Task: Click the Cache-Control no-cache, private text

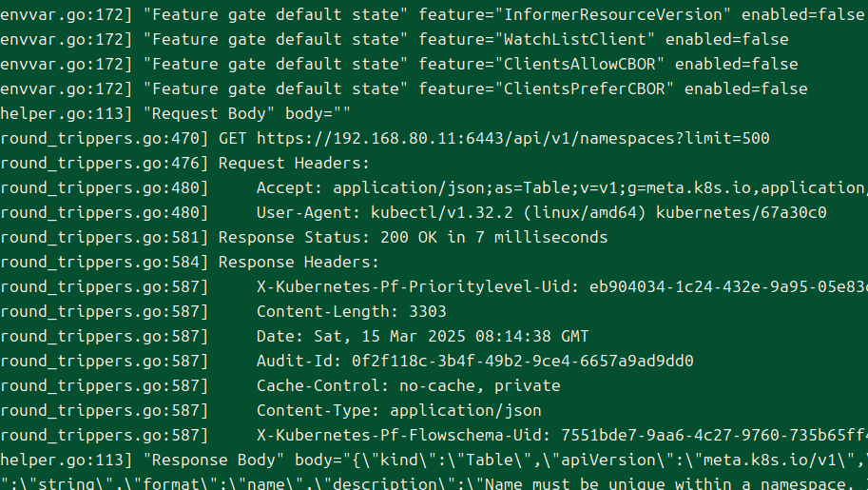Action: 408,385
